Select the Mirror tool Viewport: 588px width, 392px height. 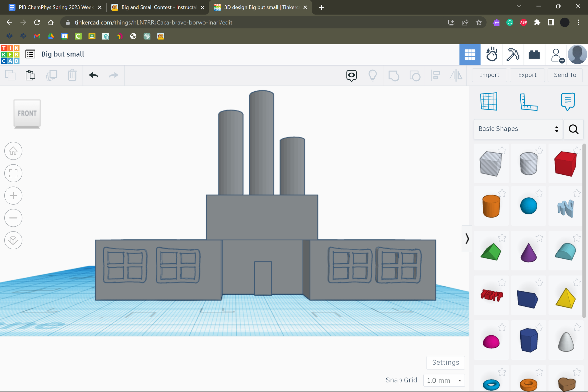point(455,75)
